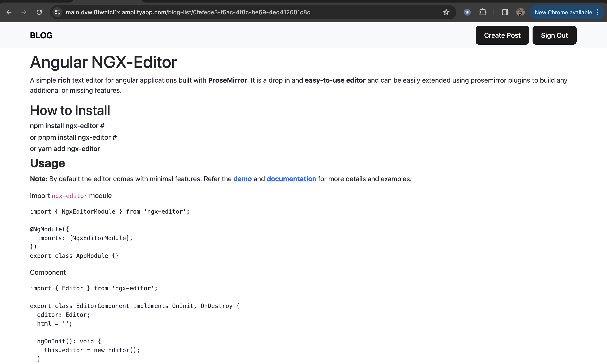Open Chrome three-dot menu
This screenshot has height=364, width=607.
[598, 12]
